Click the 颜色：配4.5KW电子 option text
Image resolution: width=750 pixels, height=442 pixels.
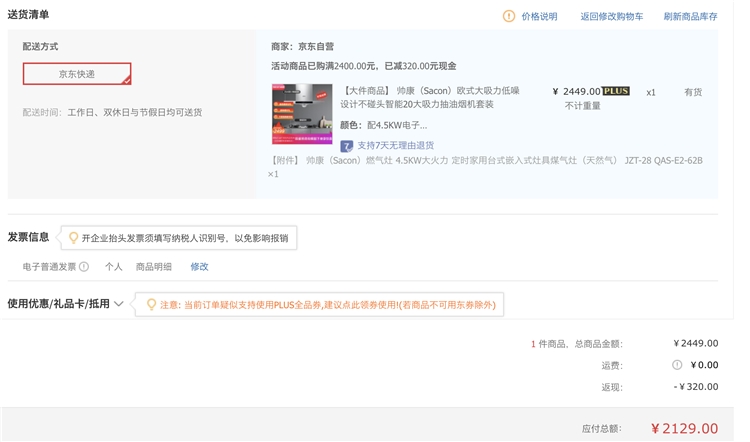[384, 125]
